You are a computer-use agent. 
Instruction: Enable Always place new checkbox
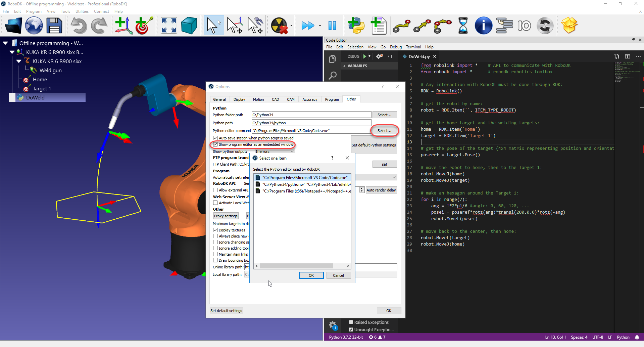(x=215, y=236)
